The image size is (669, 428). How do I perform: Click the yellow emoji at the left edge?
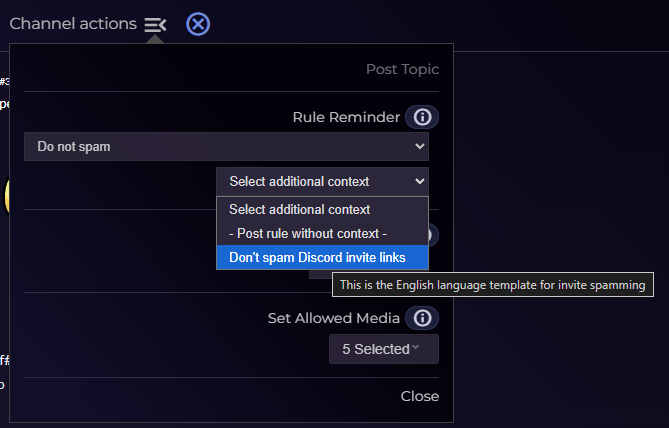click(x=5, y=196)
